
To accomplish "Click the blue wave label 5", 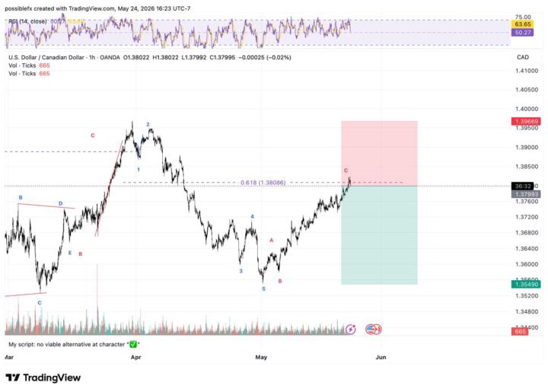I will (x=264, y=289).
